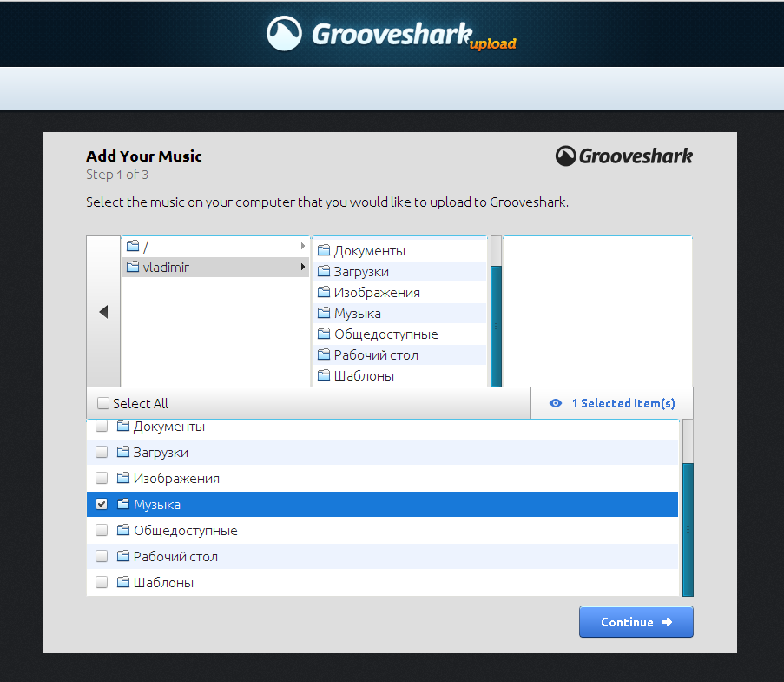Viewport: 784px width, 682px height.
Task: Check the Документы checkbox
Action: (x=102, y=426)
